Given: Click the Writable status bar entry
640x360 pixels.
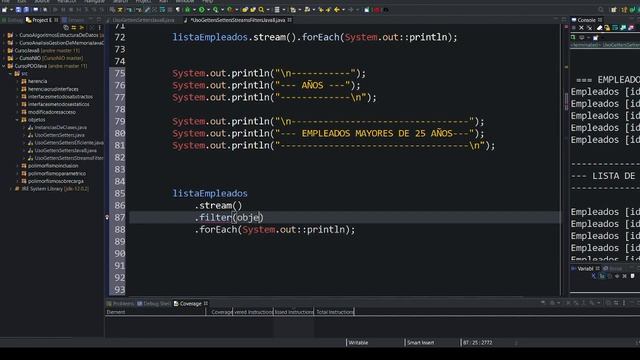Looking at the screenshot, I should click(x=358, y=342).
